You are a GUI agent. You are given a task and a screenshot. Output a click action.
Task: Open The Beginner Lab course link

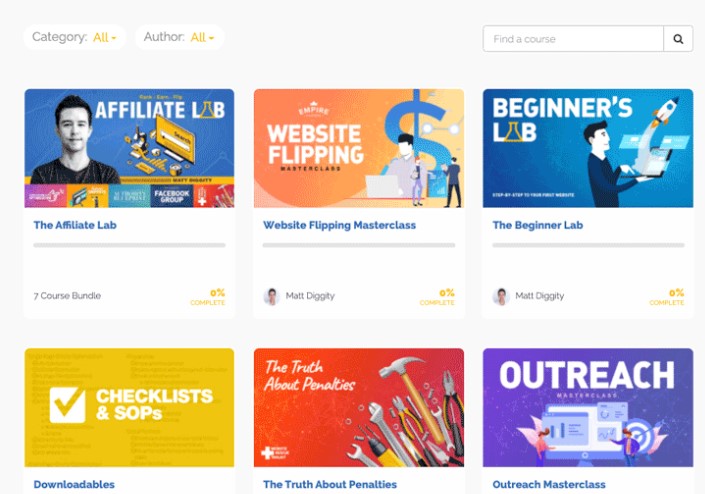[538, 225]
